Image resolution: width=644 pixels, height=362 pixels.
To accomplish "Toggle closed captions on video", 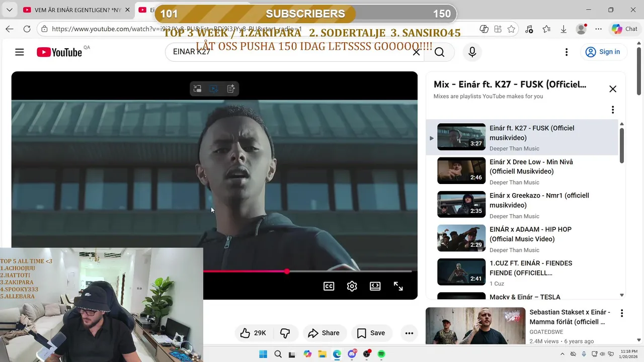I will pos(329,286).
